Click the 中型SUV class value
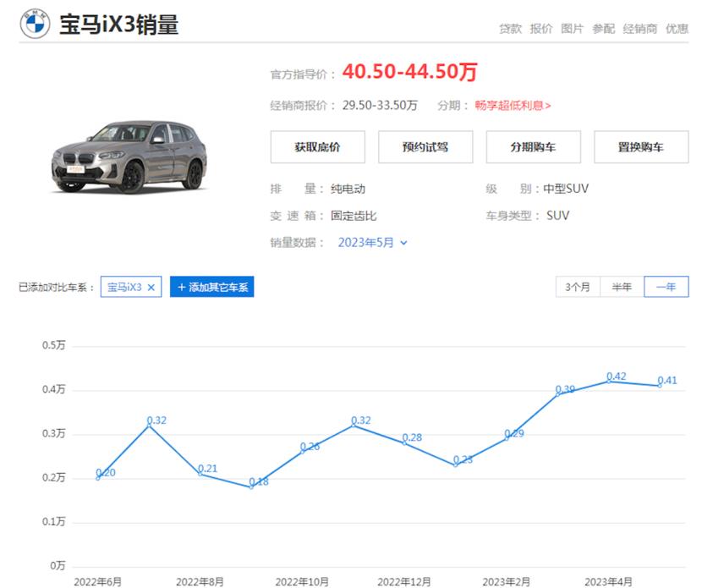 coord(566,189)
